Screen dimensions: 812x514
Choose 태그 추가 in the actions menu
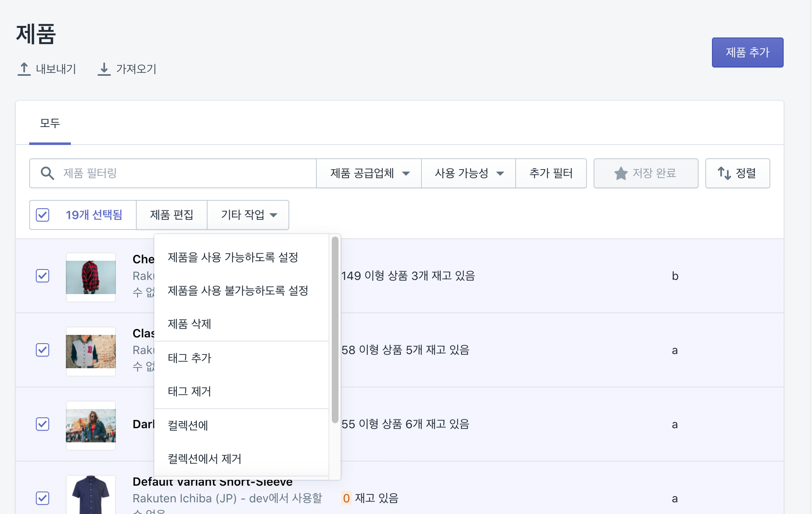point(189,358)
